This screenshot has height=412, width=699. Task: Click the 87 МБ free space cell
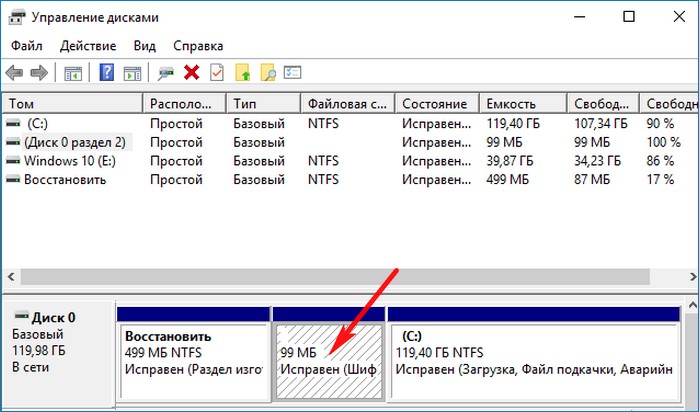(x=592, y=179)
